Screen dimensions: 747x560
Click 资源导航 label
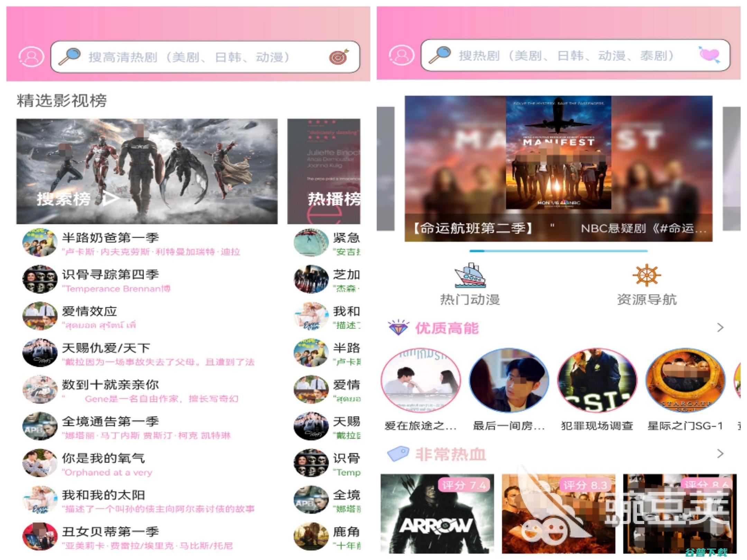647,299
